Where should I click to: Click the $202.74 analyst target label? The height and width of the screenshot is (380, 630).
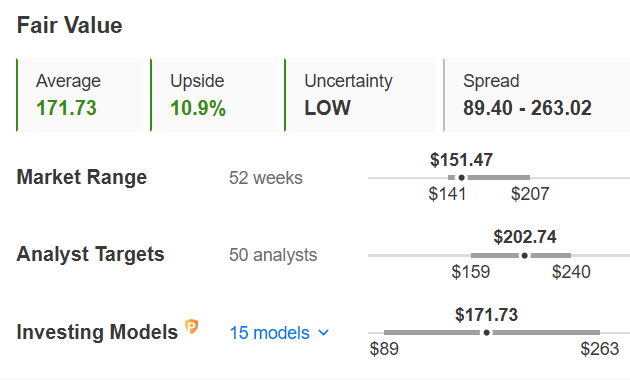(x=525, y=237)
